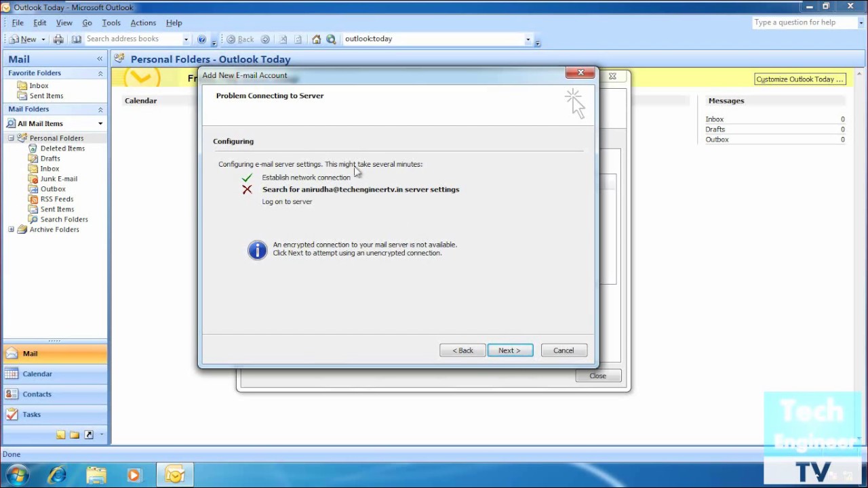This screenshot has width=868, height=488.
Task: Click Next in Add New E-mail Account
Action: pos(510,350)
